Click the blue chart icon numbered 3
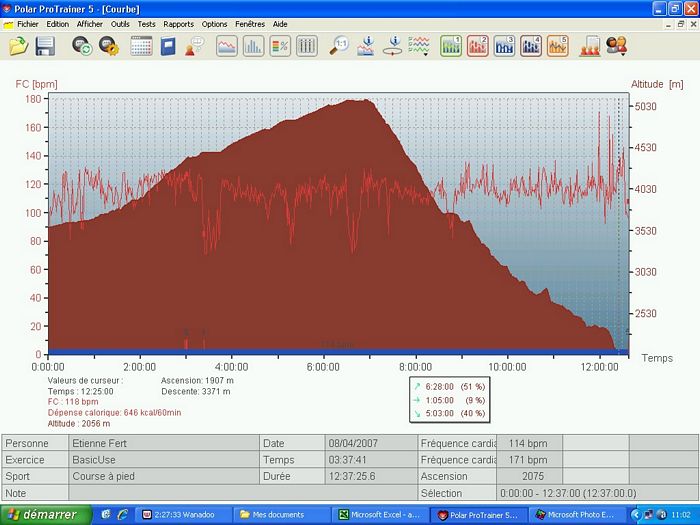 pyautogui.click(x=504, y=46)
